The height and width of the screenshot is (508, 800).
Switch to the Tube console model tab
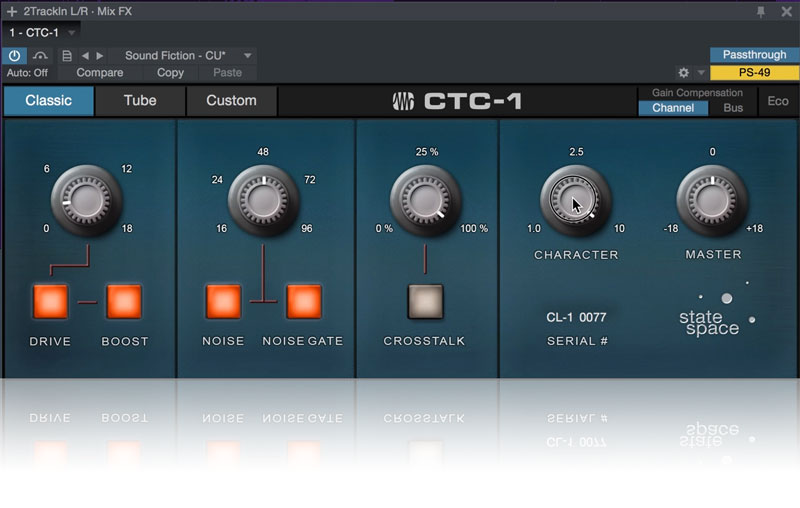pos(140,101)
